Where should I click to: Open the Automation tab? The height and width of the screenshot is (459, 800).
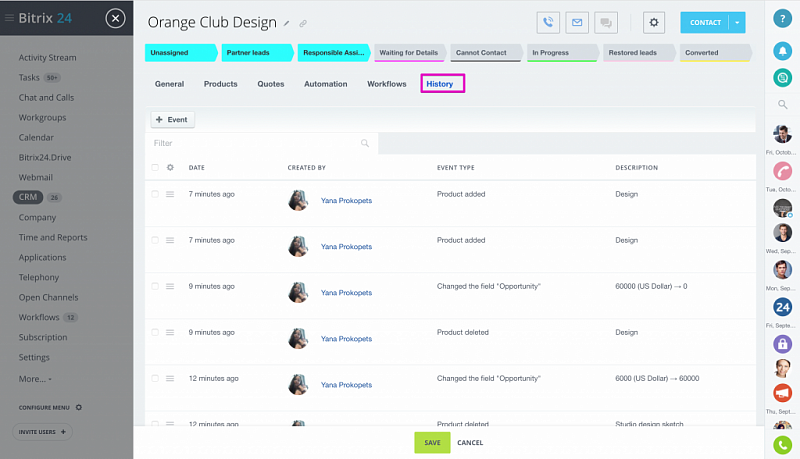tap(325, 84)
